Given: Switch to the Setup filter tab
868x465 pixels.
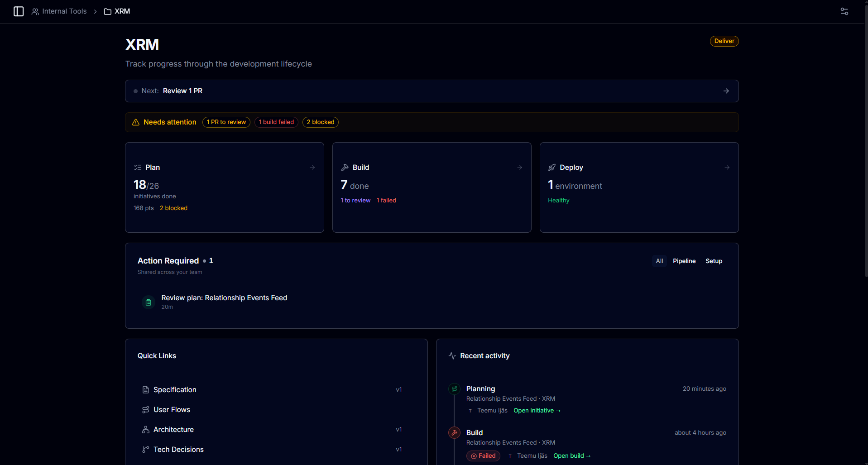Looking at the screenshot, I should (x=714, y=261).
